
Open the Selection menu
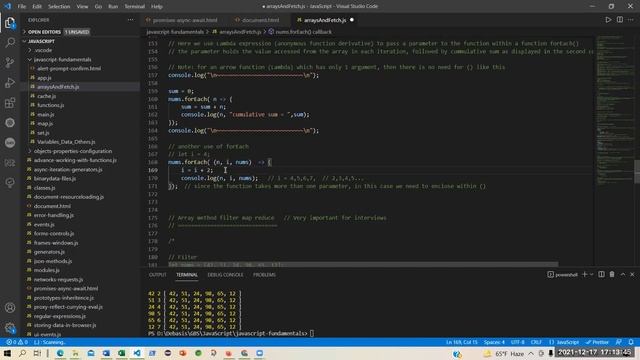(x=59, y=7)
